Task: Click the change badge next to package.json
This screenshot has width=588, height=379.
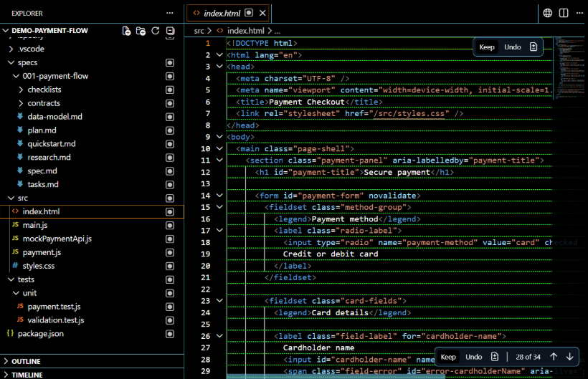Action: tap(170, 334)
